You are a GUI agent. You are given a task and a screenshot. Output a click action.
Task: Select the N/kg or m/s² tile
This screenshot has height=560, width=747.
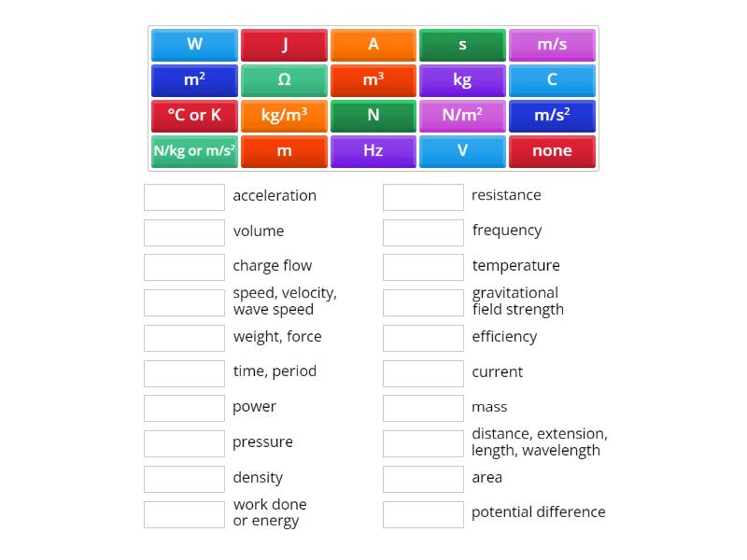(193, 150)
